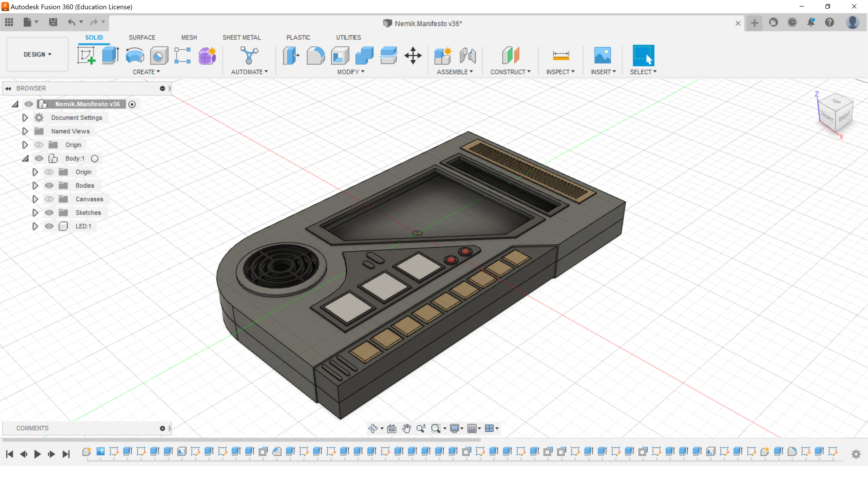Open the Automate tool icon
868x483 pixels.
249,55
